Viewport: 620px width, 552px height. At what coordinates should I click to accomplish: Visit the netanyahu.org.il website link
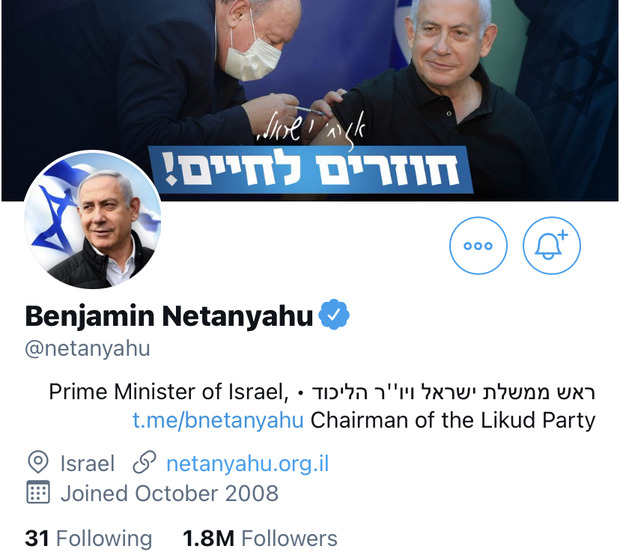click(248, 463)
